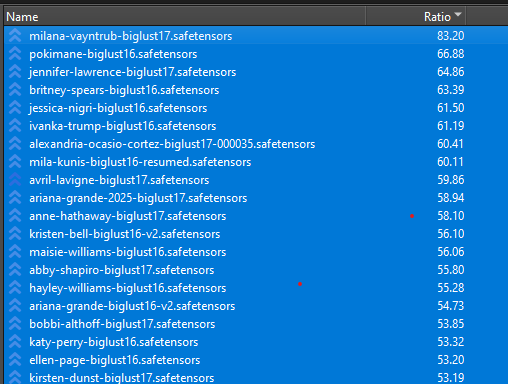Click the status icon for kirsten-dunst-biglust17.safetensors

(x=15, y=377)
